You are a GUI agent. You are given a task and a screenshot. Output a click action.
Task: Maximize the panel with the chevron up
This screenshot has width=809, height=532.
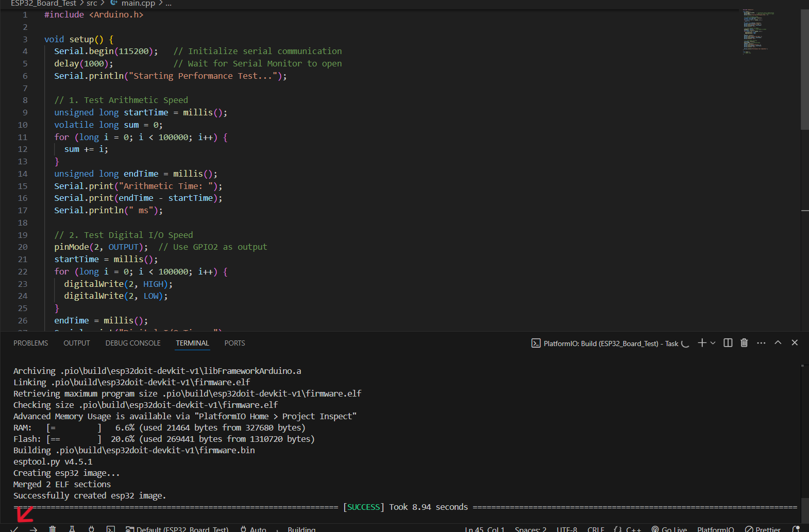[x=778, y=343]
